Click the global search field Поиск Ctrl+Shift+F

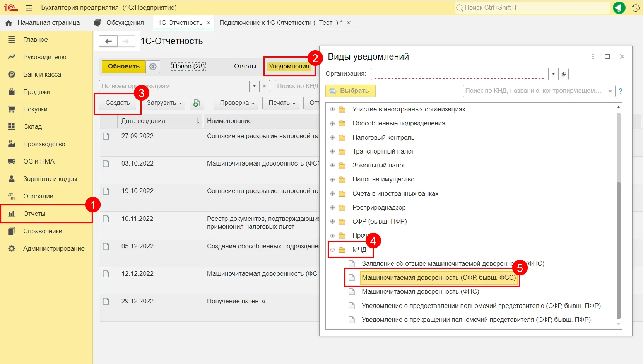coord(532,8)
